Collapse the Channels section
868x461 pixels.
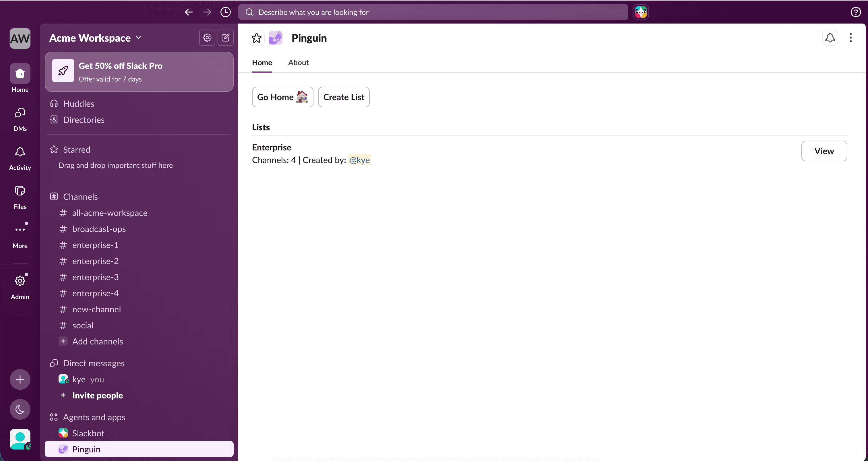[80, 197]
